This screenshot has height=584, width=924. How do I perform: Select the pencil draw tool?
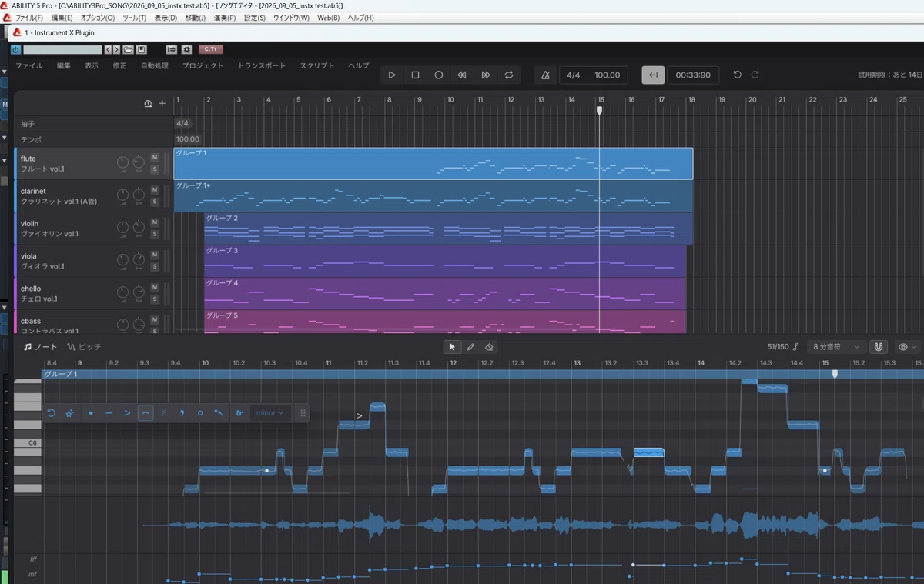coord(471,347)
